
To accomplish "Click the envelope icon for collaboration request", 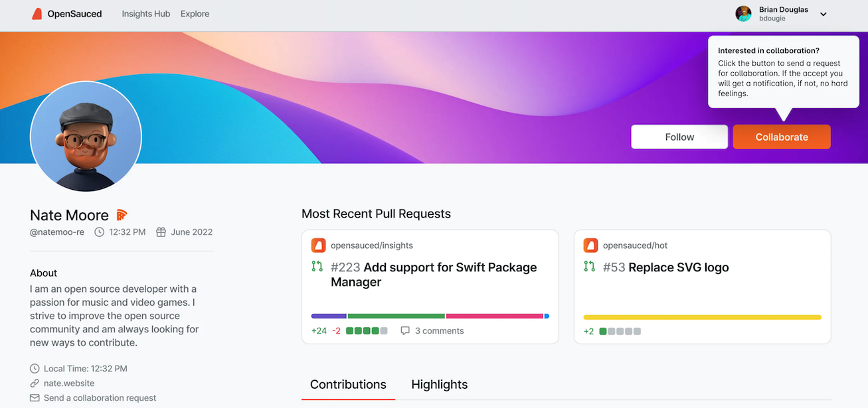I will pyautogui.click(x=34, y=397).
